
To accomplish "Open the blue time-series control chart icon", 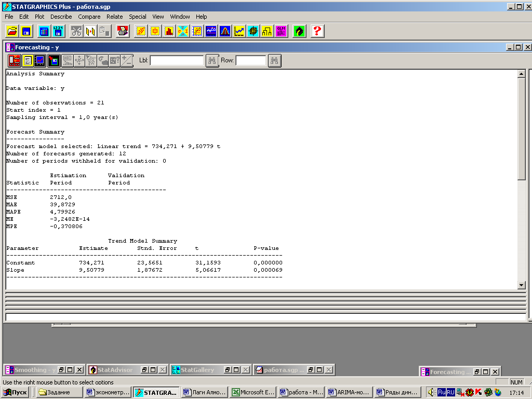I will pos(211,31).
